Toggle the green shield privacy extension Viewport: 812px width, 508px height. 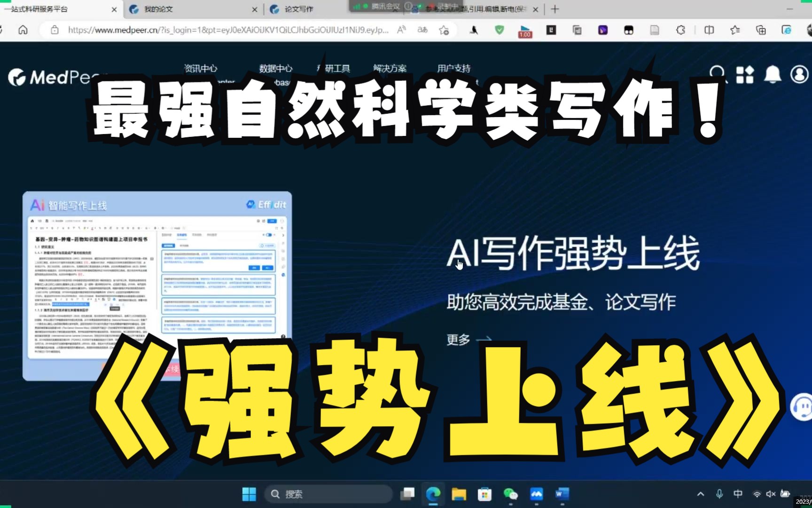pyautogui.click(x=499, y=30)
